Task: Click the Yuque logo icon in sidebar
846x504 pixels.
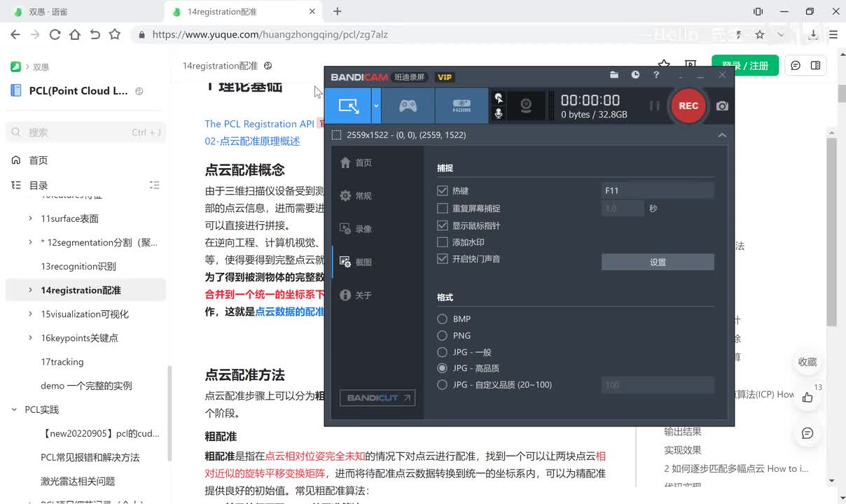Action: tap(15, 66)
